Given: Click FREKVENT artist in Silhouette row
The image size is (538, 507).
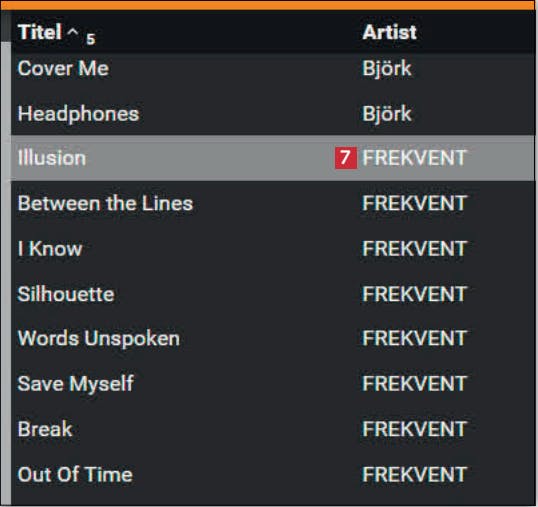Looking at the screenshot, I should 414,294.
